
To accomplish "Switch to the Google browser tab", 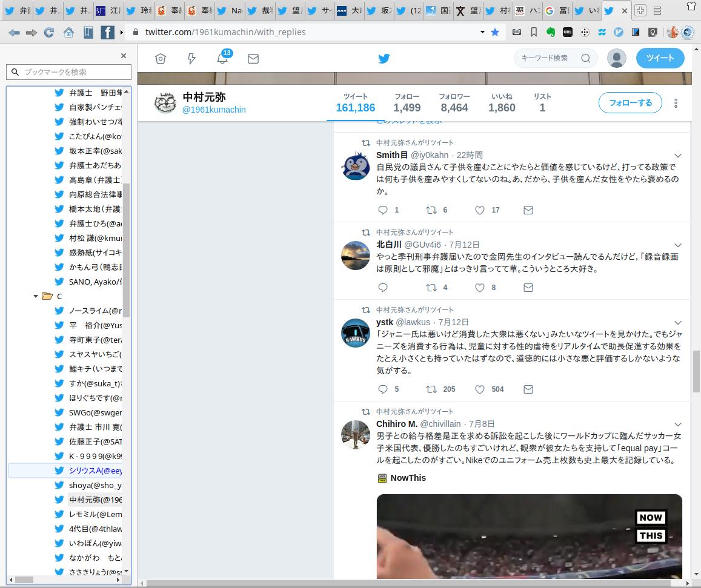I will tap(557, 10).
